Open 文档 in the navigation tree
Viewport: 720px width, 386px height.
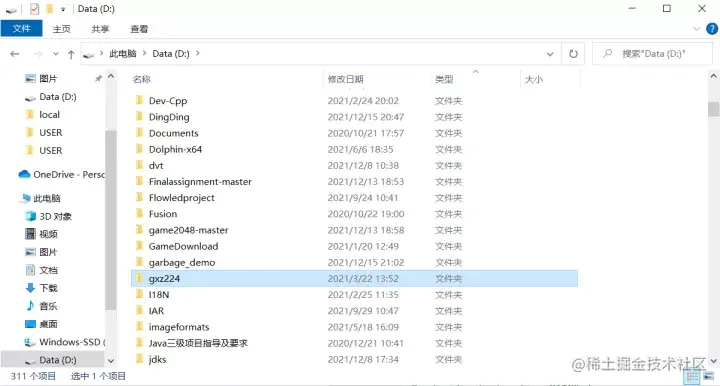pos(48,270)
